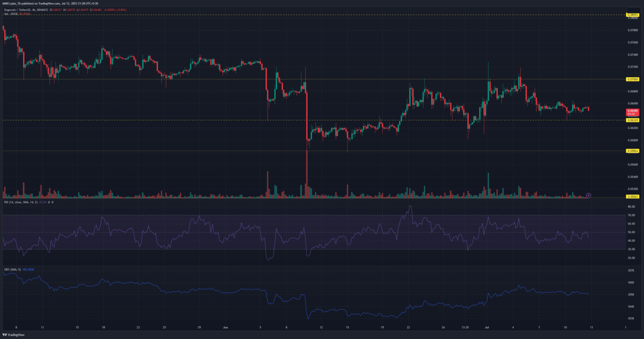Click the 0.07800 tick on price axis
The width and height of the screenshot is (644, 339).
click(632, 30)
